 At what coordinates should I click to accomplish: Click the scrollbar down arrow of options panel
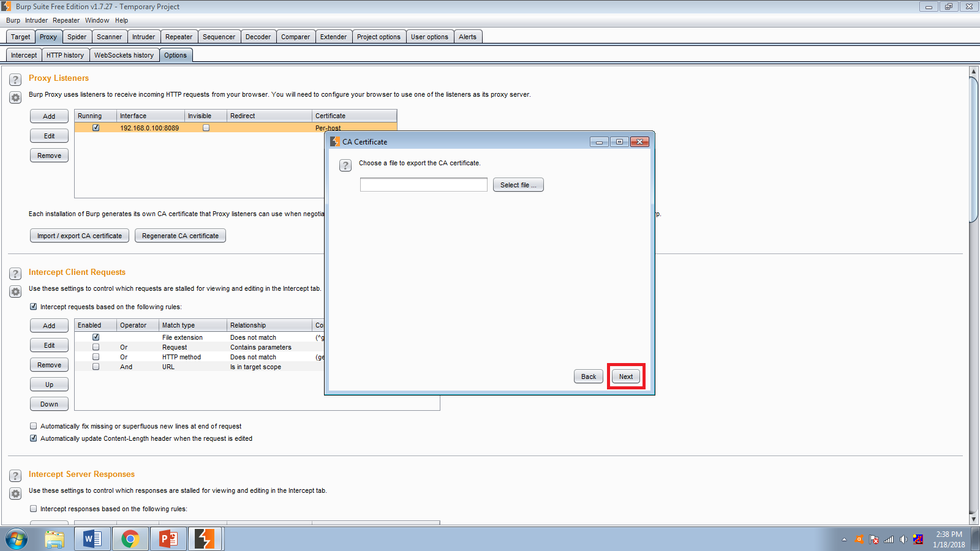[x=973, y=519]
